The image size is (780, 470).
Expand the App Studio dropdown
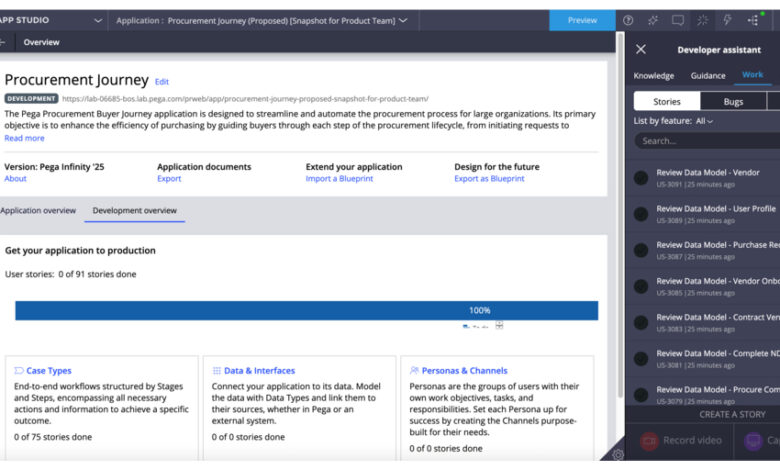click(x=97, y=20)
